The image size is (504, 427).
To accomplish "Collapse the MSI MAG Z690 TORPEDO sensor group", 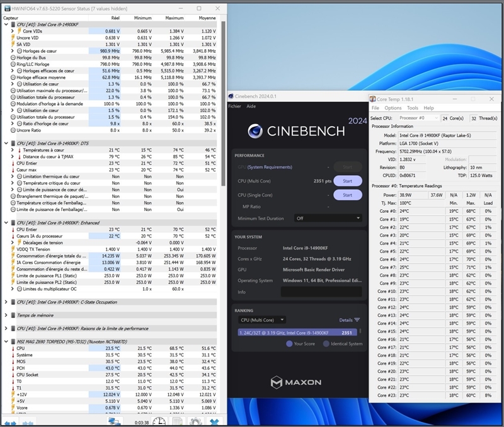I will [6, 341].
